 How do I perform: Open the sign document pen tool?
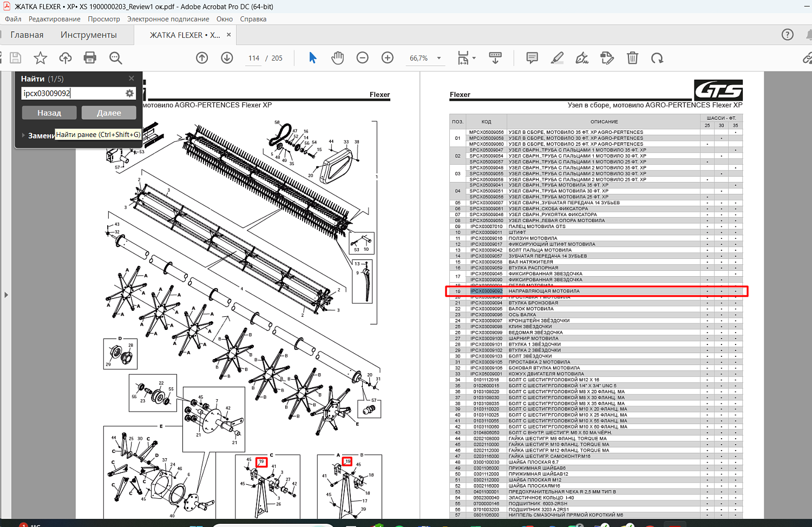tap(582, 58)
